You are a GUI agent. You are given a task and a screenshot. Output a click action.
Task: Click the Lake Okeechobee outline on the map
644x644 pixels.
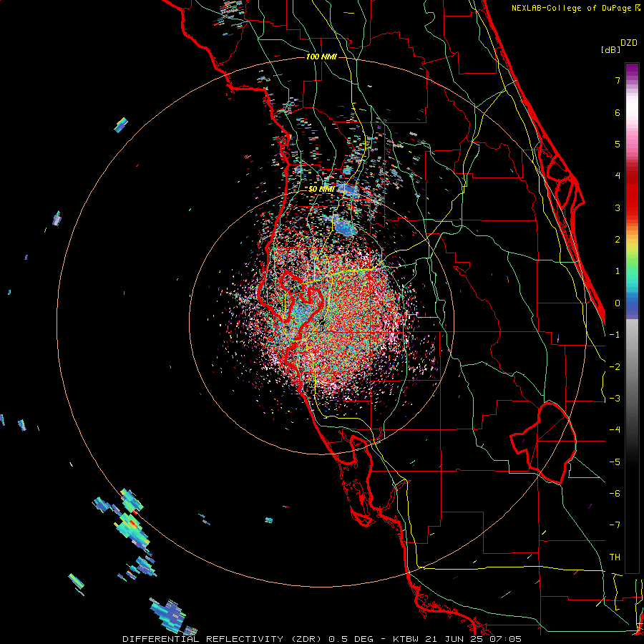pyautogui.click(x=543, y=443)
